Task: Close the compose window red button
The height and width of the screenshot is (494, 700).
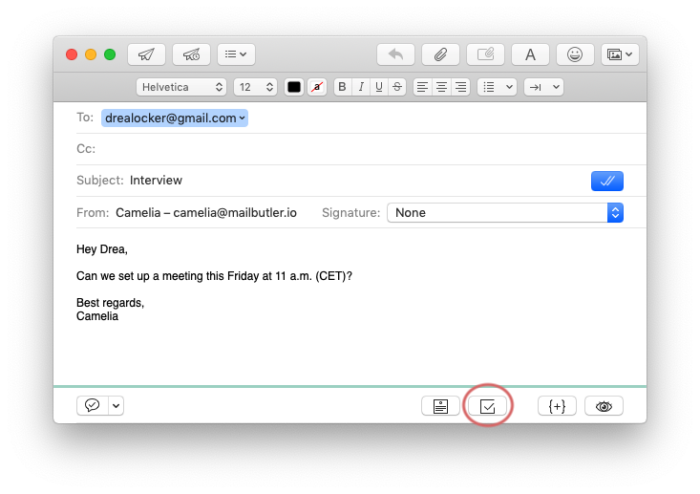Action: click(71, 54)
